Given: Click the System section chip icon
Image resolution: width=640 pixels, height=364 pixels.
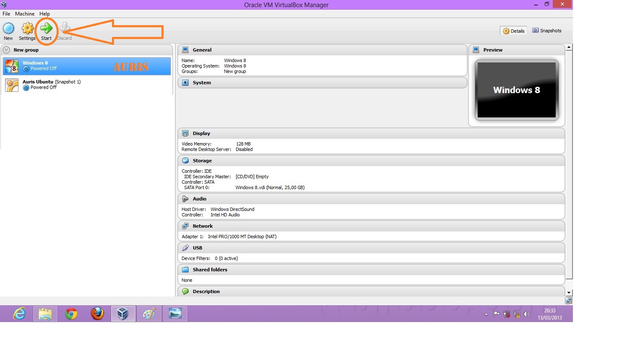Looking at the screenshot, I should [x=185, y=83].
